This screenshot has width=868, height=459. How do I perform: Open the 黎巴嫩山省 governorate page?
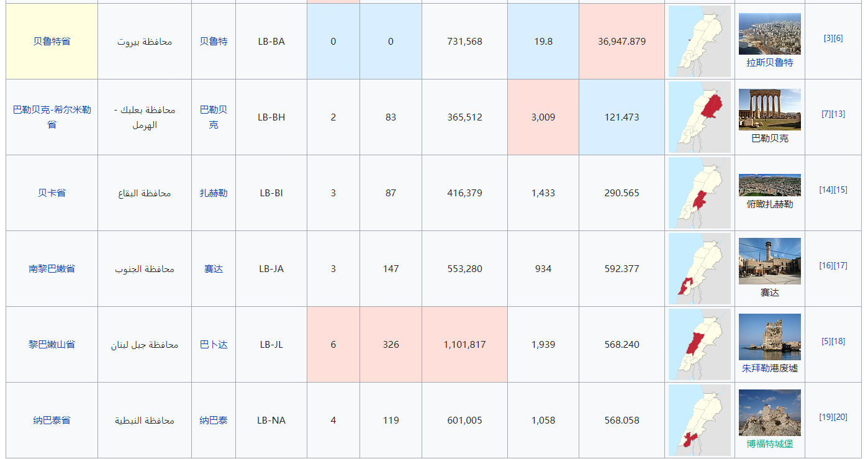52,345
